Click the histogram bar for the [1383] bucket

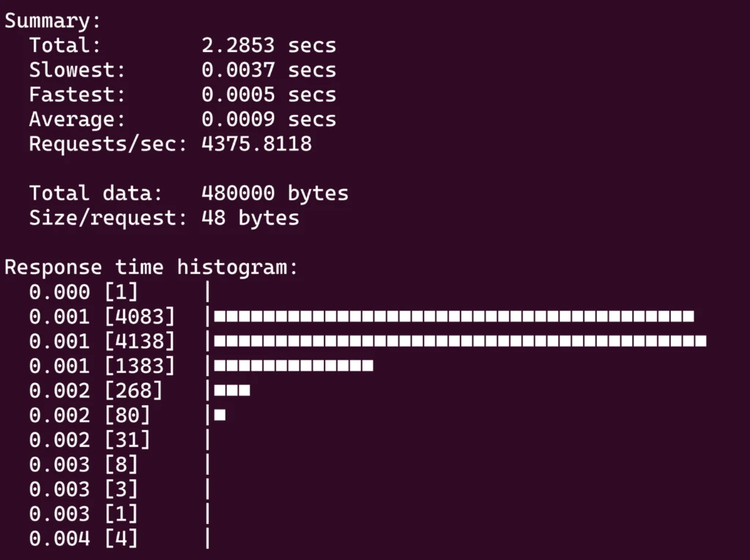click(x=293, y=365)
